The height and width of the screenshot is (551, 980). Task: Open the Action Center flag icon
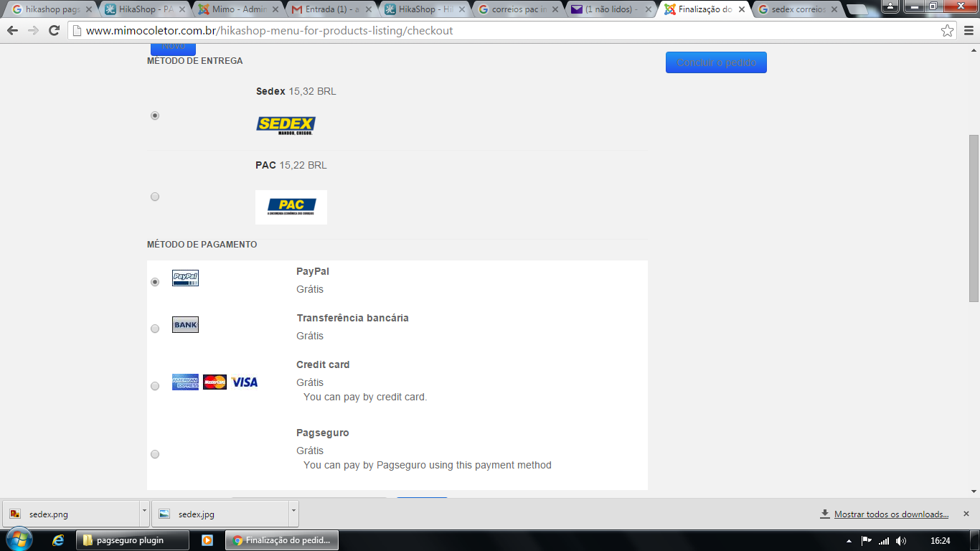point(866,541)
